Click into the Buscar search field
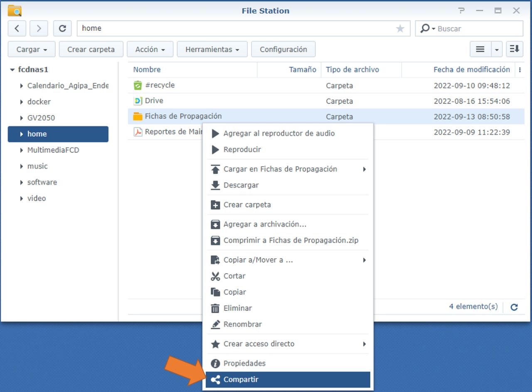The image size is (532, 392). [478, 29]
